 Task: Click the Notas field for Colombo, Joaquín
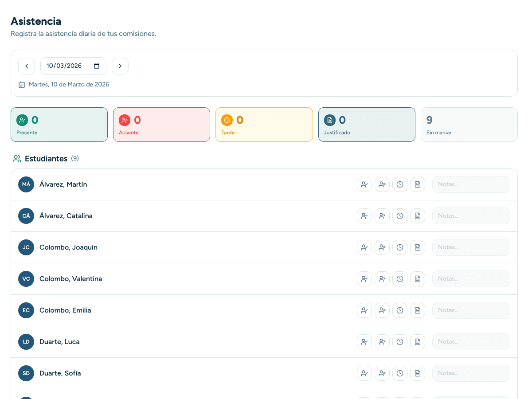point(471,247)
